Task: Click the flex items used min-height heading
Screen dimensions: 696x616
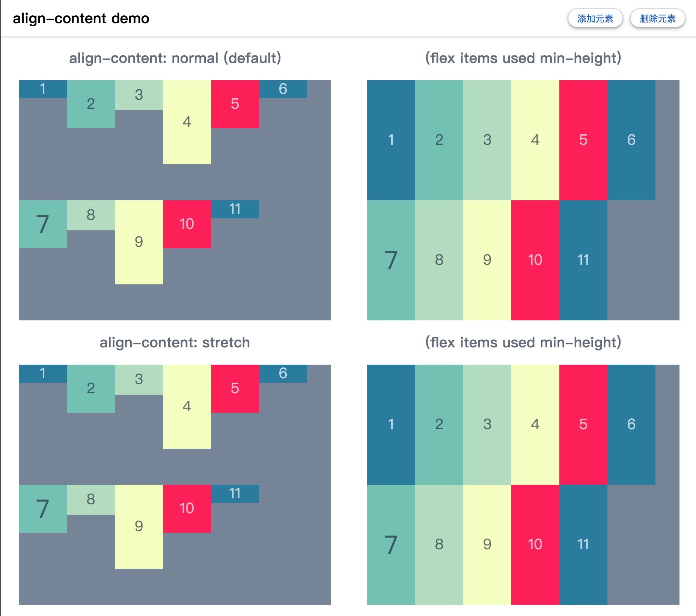Action: click(523, 57)
